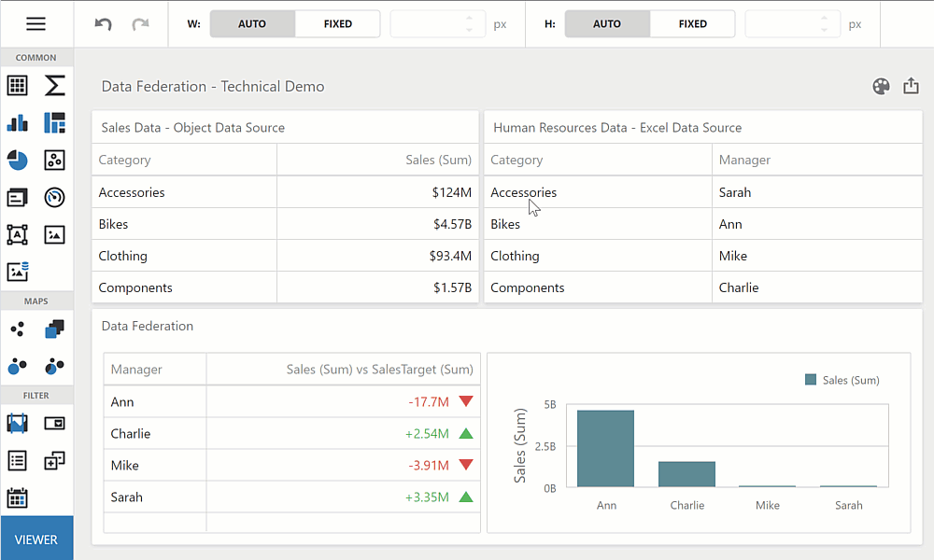This screenshot has height=560, width=934.
Task: Open the export options icon
Action: [x=911, y=85]
